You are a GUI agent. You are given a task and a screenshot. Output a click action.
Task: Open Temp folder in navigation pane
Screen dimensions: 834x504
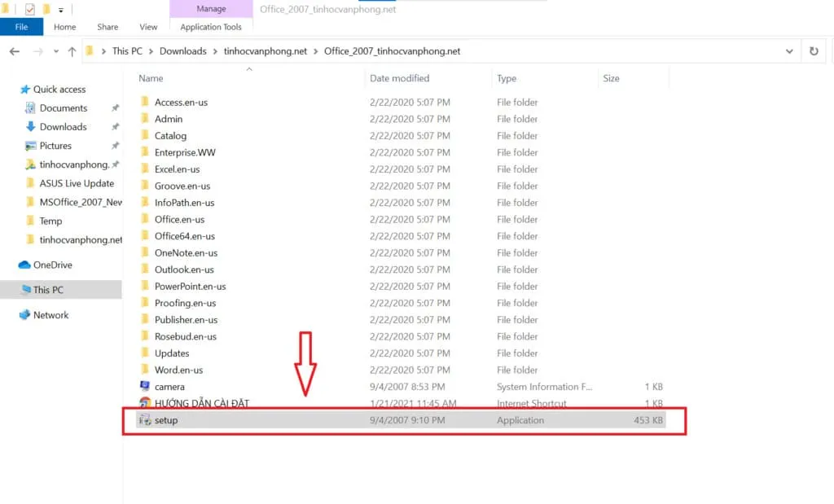point(50,221)
